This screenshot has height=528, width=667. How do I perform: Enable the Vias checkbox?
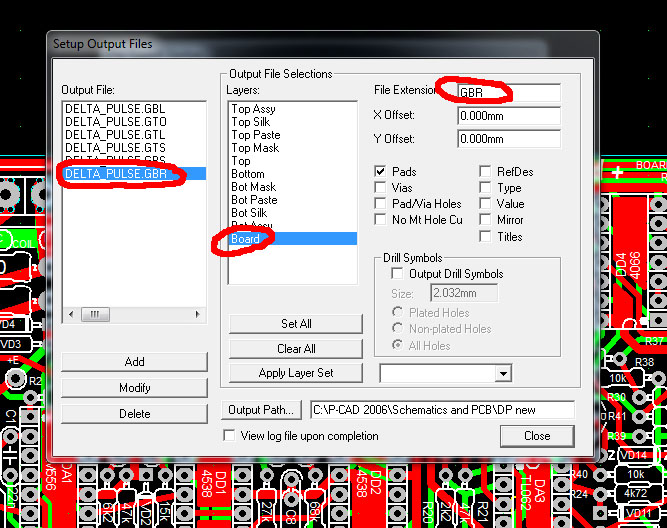coord(380,188)
